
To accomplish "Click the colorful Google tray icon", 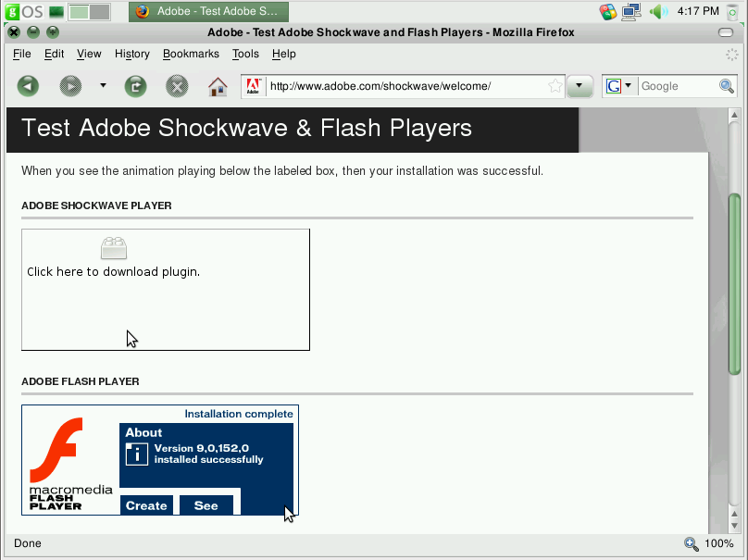I will (x=608, y=11).
